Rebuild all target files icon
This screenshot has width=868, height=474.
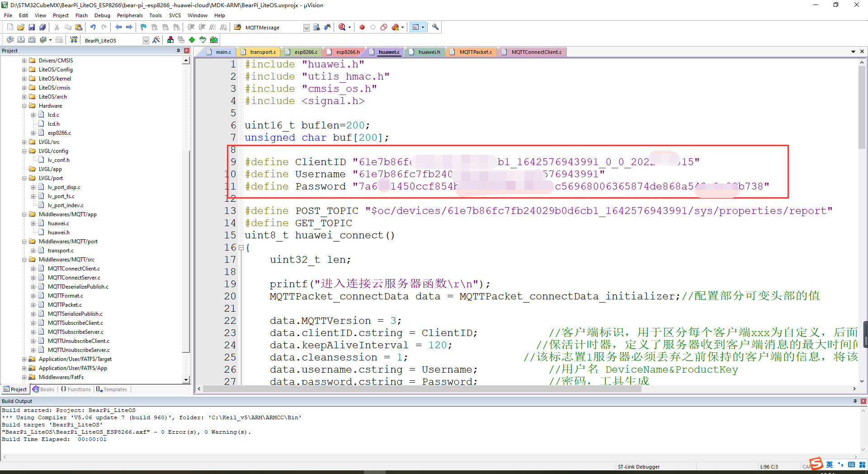(32, 40)
